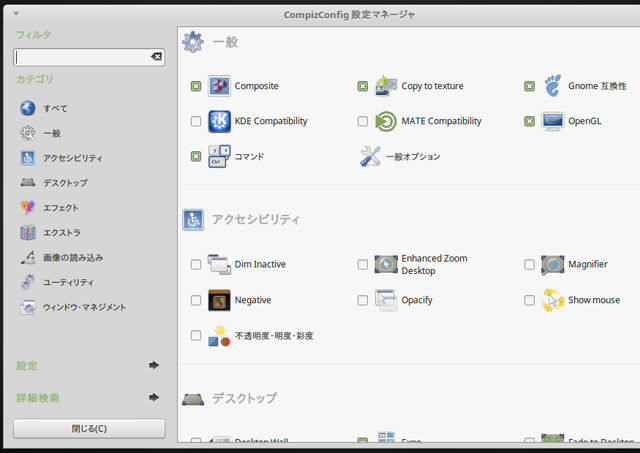Open the Show mouse plugin icon
The height and width of the screenshot is (453, 640).
click(553, 300)
